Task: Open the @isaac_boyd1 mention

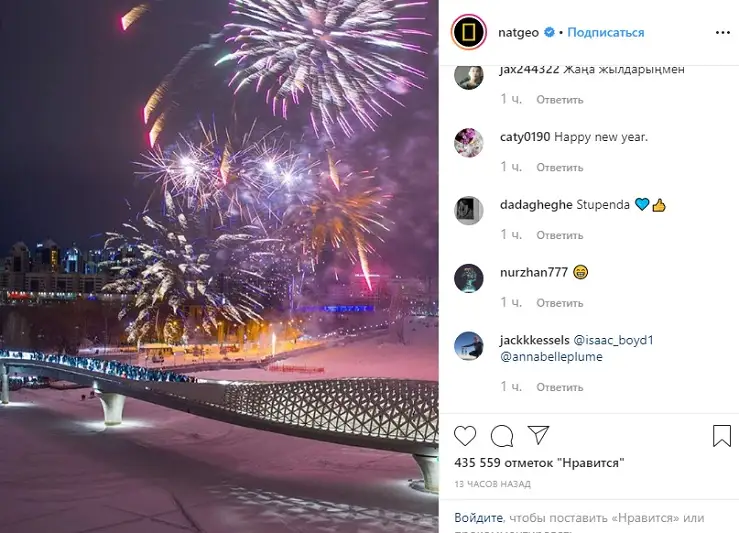Action: point(613,340)
